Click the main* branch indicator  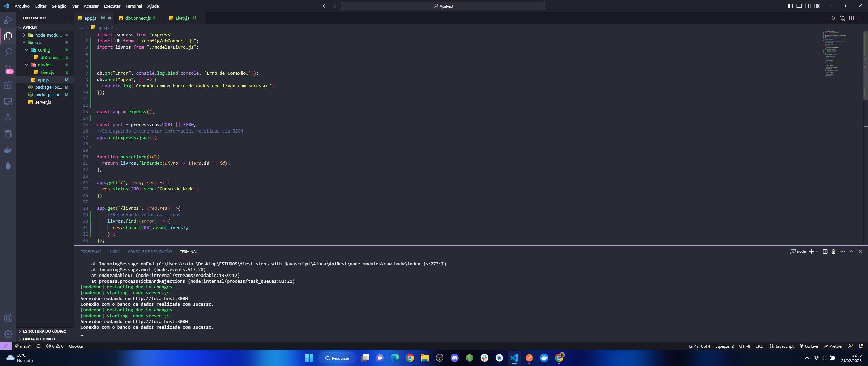point(22,346)
